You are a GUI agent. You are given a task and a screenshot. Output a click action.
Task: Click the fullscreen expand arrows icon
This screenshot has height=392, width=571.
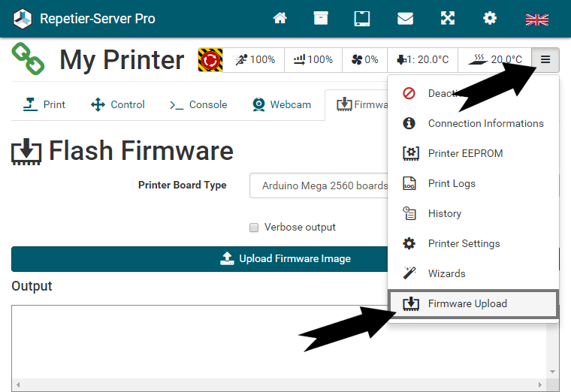448,19
